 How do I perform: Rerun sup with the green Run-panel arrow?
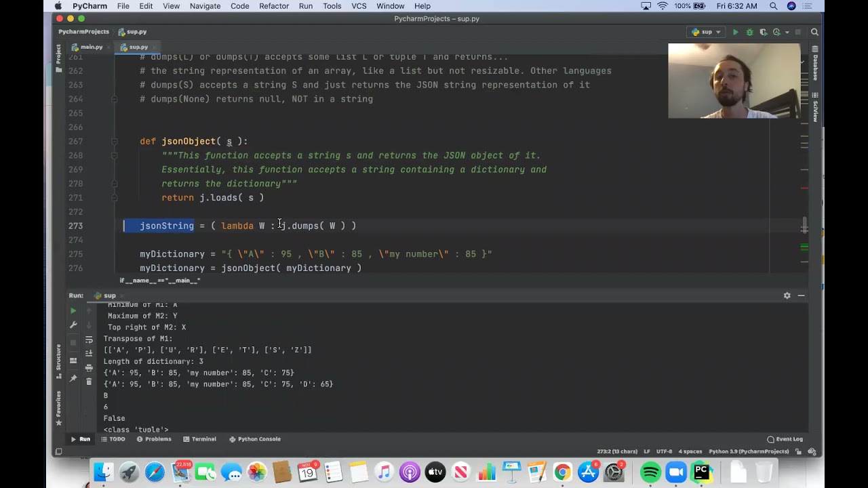(x=73, y=310)
